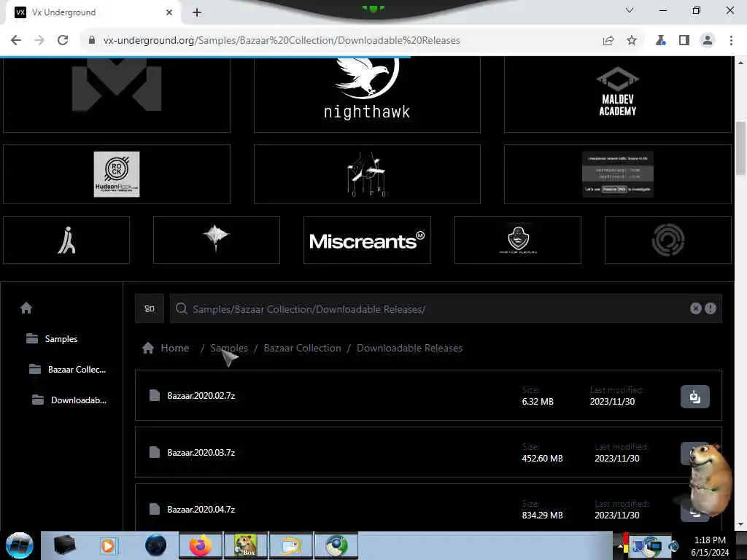Viewport: 747px width, 560px height.
Task: Bookmark this page with the star icon
Action: (632, 41)
